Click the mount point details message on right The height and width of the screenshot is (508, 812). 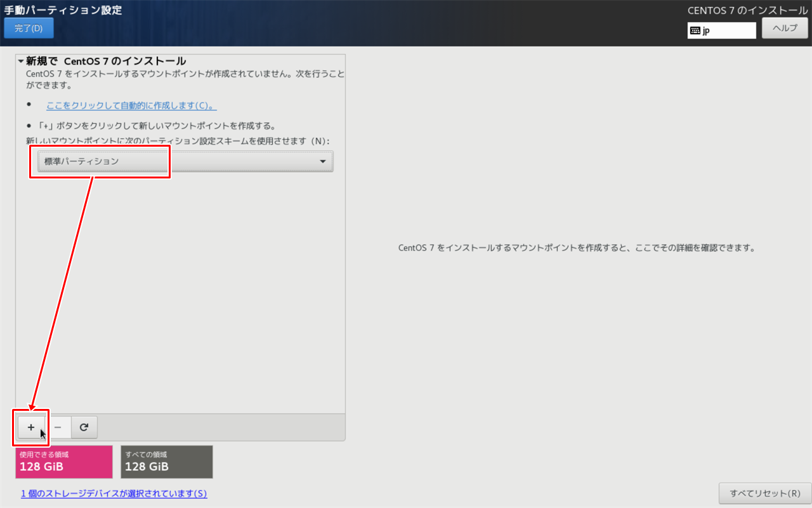pyautogui.click(x=577, y=248)
